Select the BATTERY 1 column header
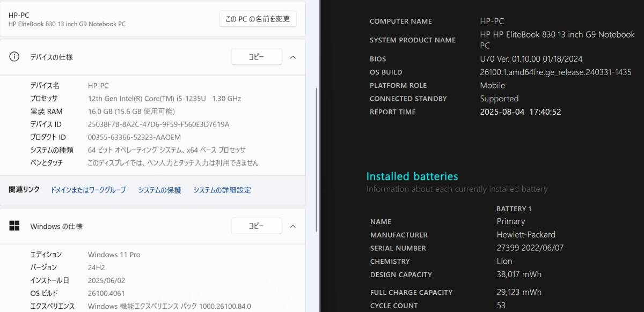This screenshot has height=312, width=644. pyautogui.click(x=514, y=209)
